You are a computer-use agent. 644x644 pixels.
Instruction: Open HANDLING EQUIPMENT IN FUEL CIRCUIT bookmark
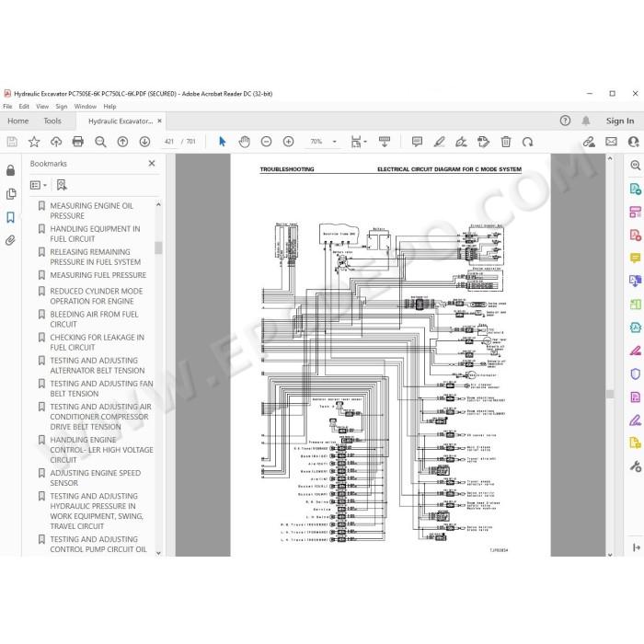coord(95,234)
